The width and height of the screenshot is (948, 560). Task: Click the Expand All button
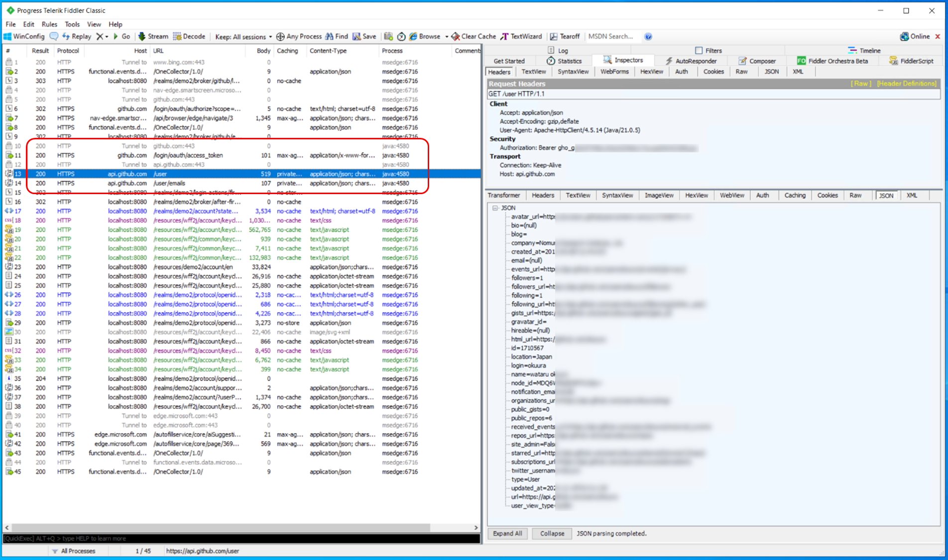click(507, 533)
